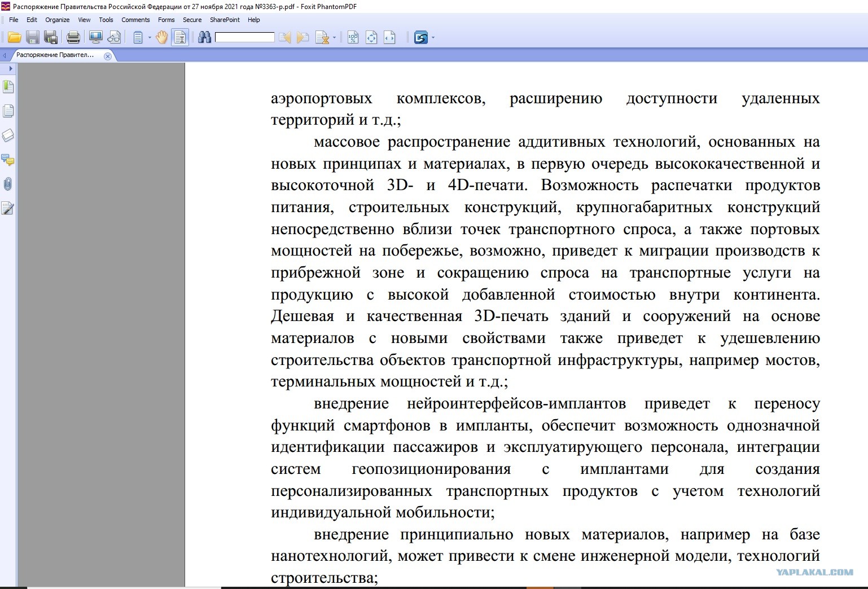
Task: Click the blue SharePoint S icon
Action: [x=421, y=38]
